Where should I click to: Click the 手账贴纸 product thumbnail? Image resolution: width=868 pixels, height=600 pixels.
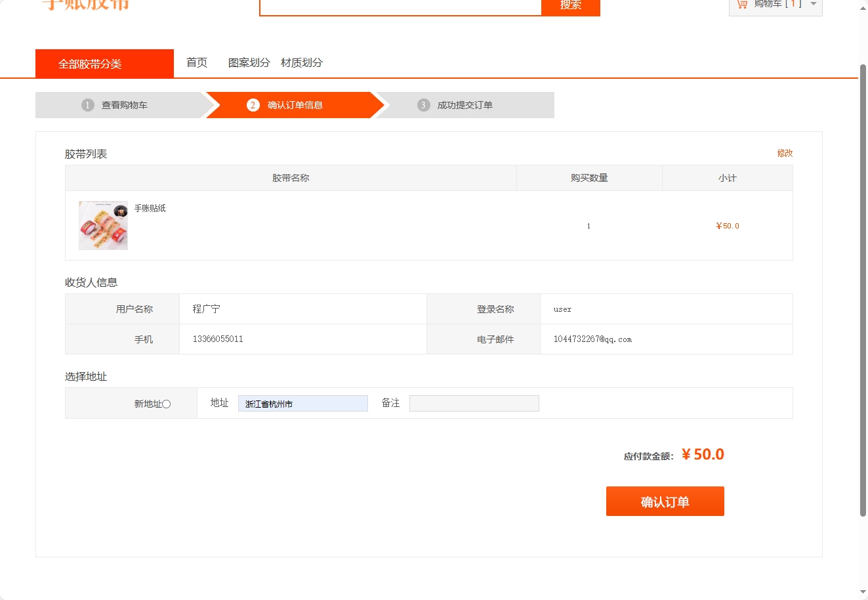coord(102,225)
